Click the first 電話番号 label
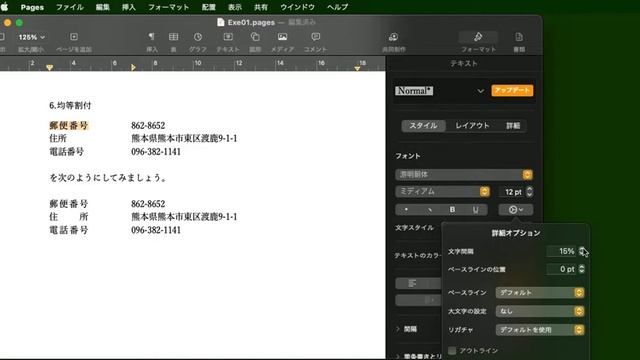Screen dimensions: 640x360 click(x=67, y=151)
